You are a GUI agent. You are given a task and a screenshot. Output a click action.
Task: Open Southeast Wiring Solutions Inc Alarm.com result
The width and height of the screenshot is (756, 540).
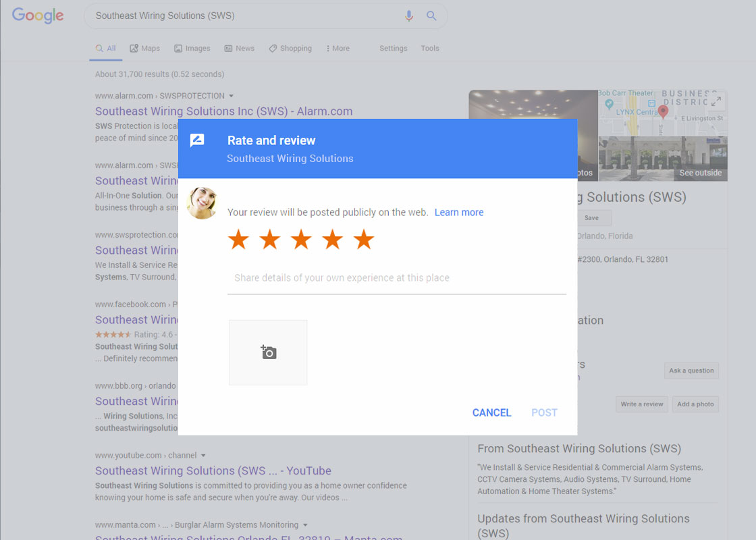[x=223, y=111]
